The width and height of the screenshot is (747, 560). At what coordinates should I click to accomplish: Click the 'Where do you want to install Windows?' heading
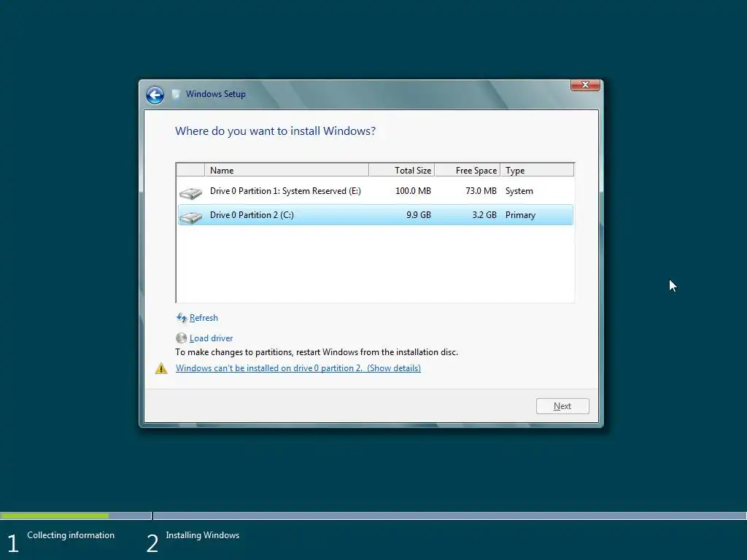[x=275, y=131]
